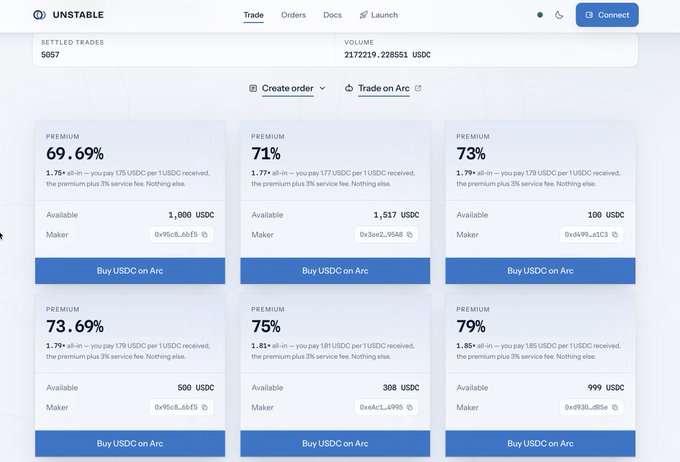Copy maker address 0xeAc1…4995
The height and width of the screenshot is (462, 680).
point(410,407)
